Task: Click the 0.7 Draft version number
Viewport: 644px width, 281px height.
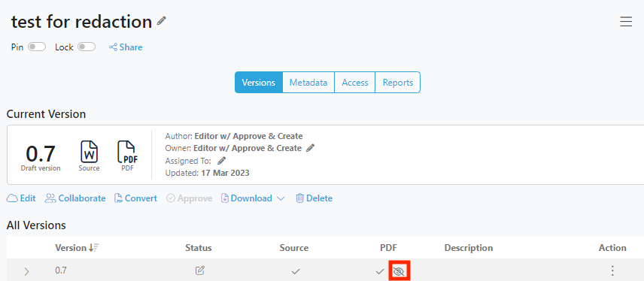Action: tap(41, 154)
